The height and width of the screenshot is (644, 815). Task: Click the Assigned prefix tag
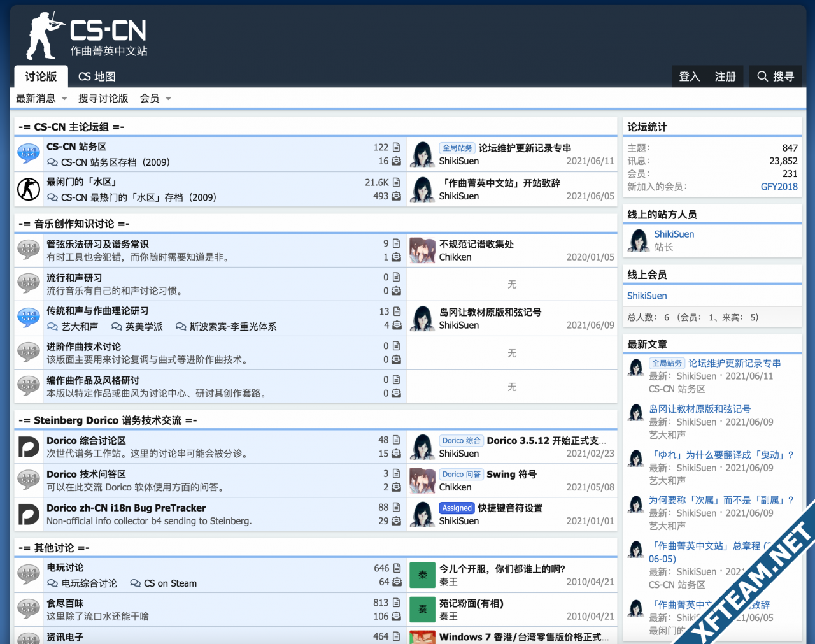pos(457,508)
